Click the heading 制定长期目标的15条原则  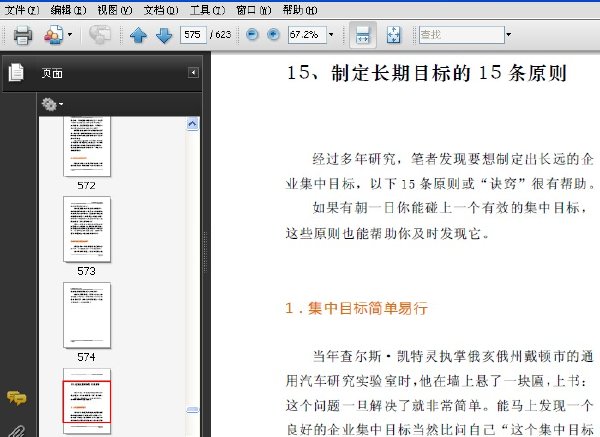449,73
